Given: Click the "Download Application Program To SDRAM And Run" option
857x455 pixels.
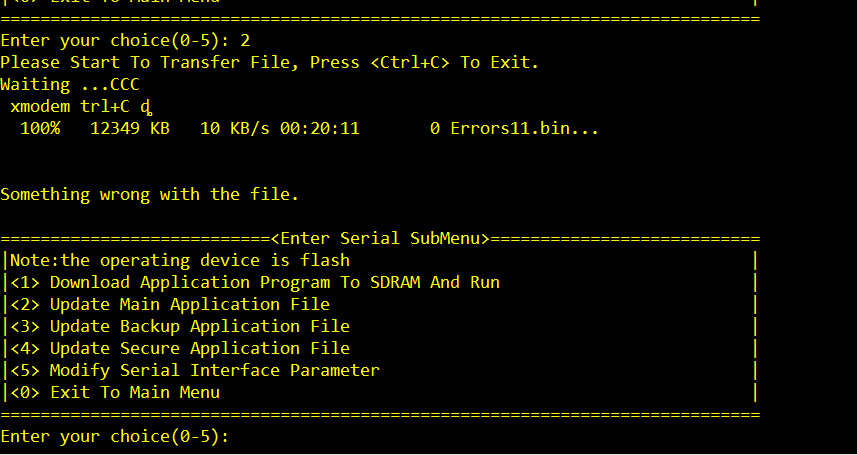Looking at the screenshot, I should click(x=274, y=282).
